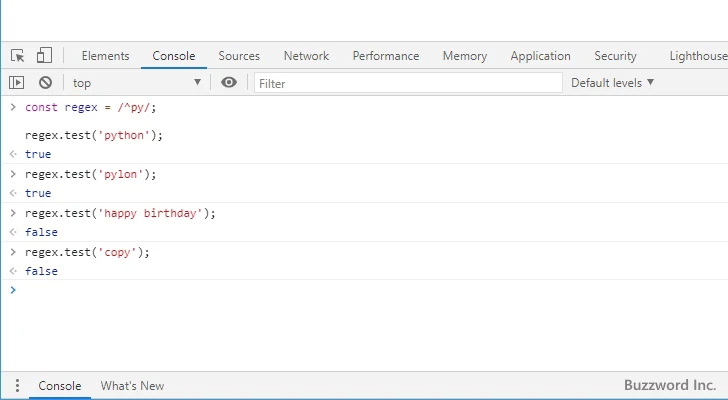The image size is (728, 400).
Task: Show the console sidebar panel
Action: click(17, 83)
